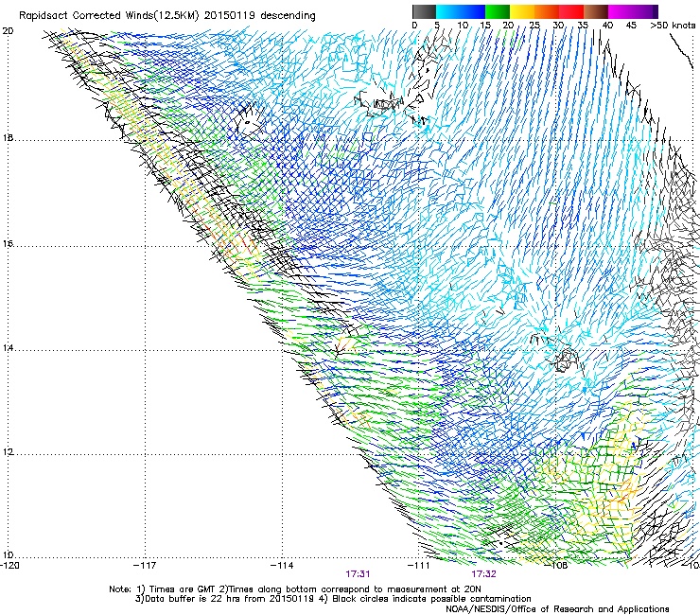This screenshot has width=700, height=615.
Task: Click the dark purple 45-50 knots legend swatch
Action: click(645, 11)
